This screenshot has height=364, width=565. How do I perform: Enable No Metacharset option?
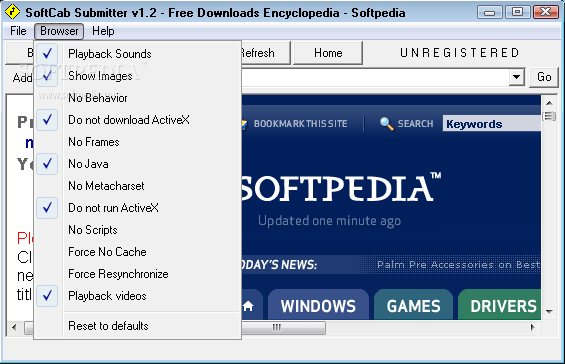tap(138, 186)
